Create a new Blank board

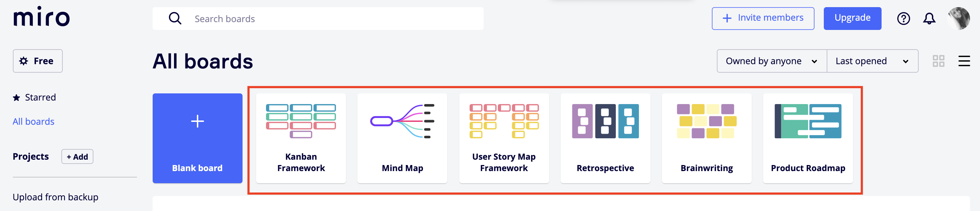click(x=198, y=138)
